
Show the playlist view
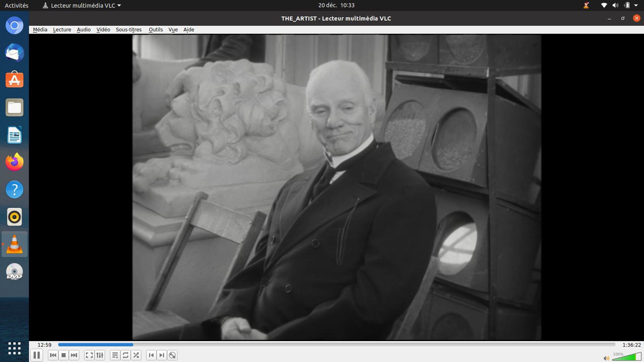point(115,355)
